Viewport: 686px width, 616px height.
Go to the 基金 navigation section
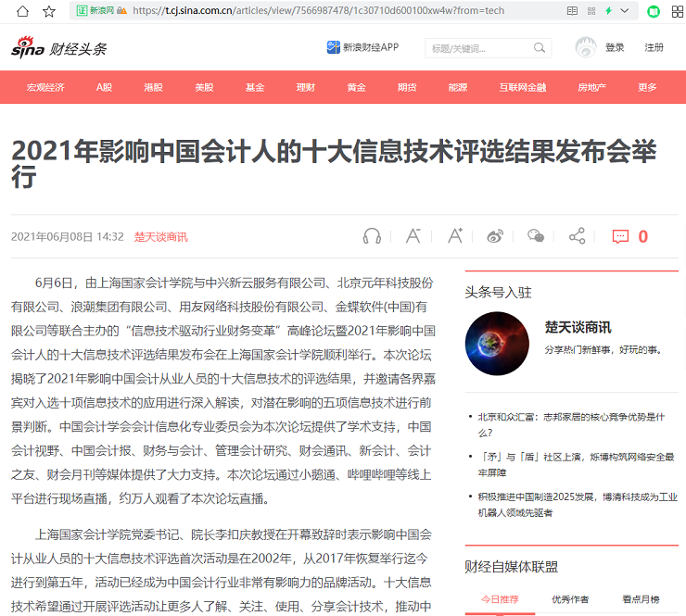point(255,87)
